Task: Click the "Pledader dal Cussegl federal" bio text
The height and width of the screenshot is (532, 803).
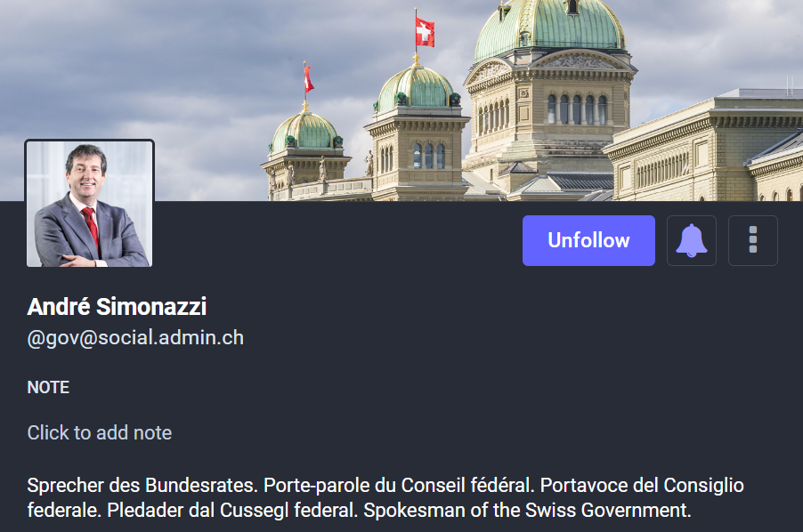Action: 232,510
